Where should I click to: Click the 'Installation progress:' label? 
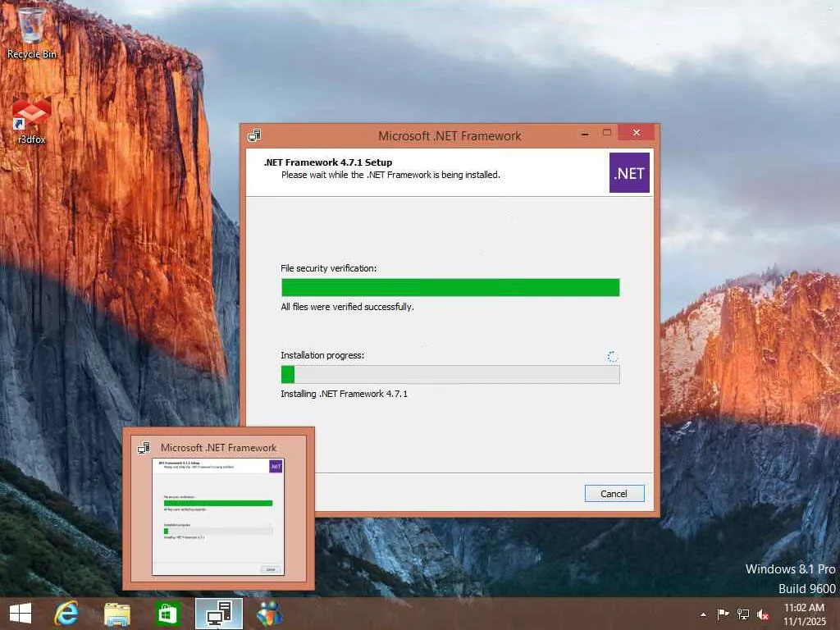coord(322,355)
